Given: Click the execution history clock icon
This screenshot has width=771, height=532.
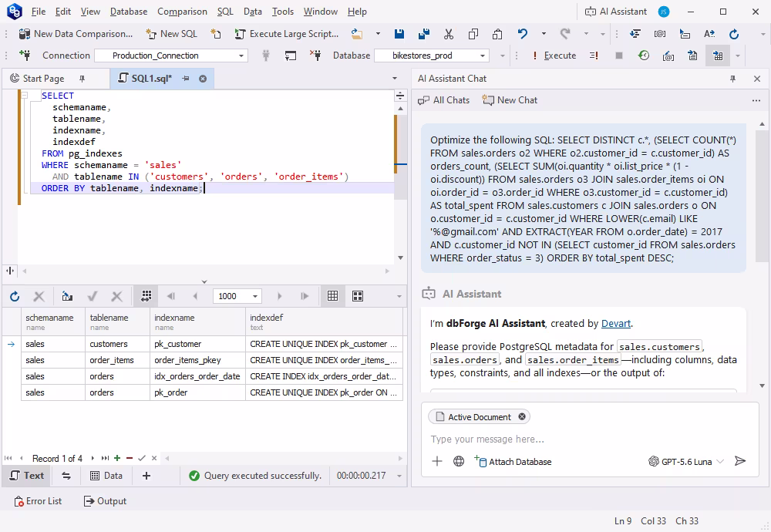Looking at the screenshot, I should 644,56.
